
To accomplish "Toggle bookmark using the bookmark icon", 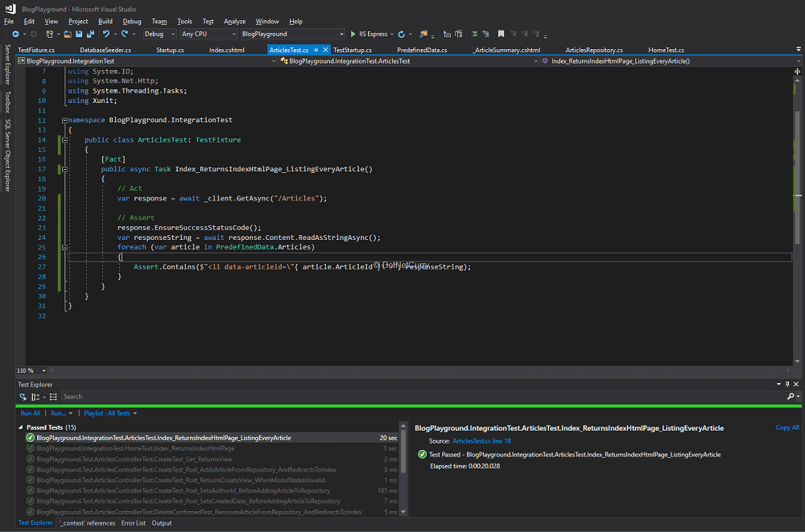I will click(501, 34).
